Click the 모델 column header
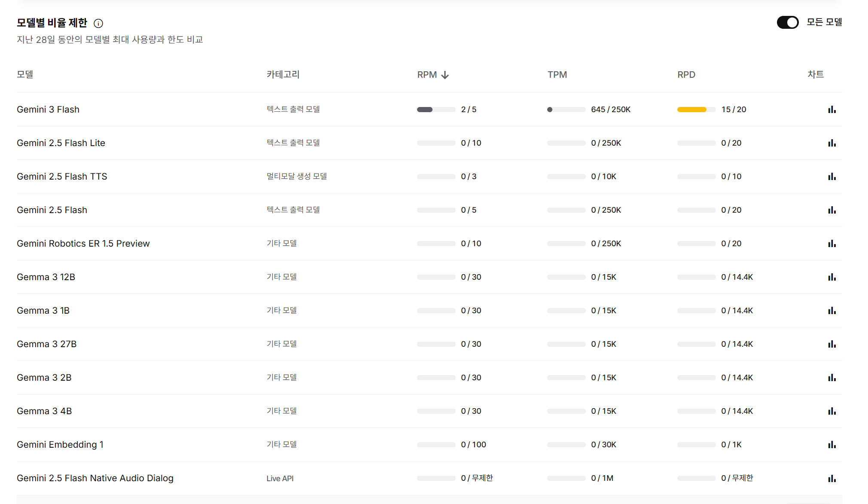 click(25, 74)
